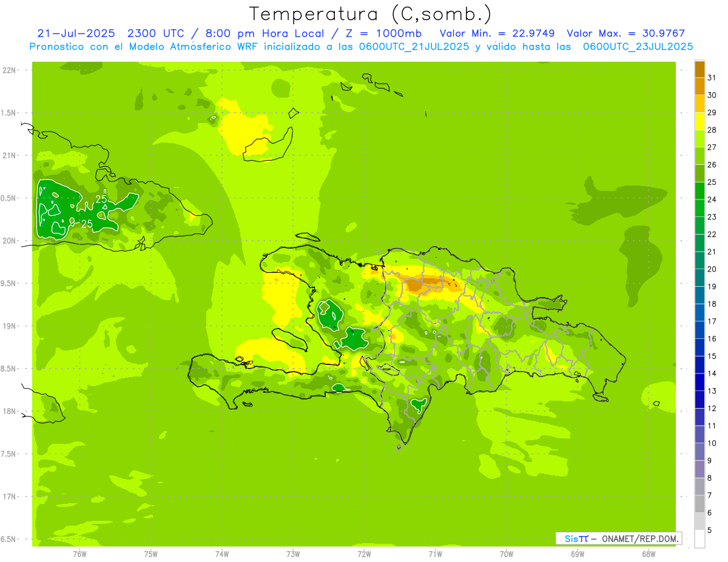728x562 pixels.
Task: Click the "20N" latitude axis label
Action: coord(9,241)
